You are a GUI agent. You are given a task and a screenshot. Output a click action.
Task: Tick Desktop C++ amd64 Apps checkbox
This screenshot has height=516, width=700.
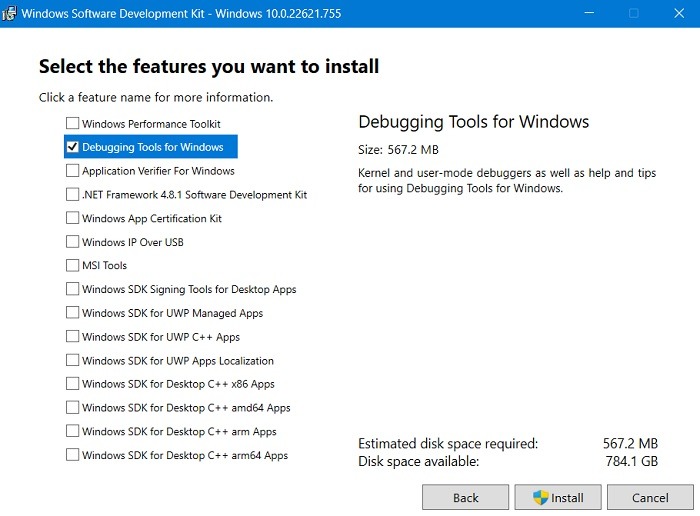pos(72,407)
